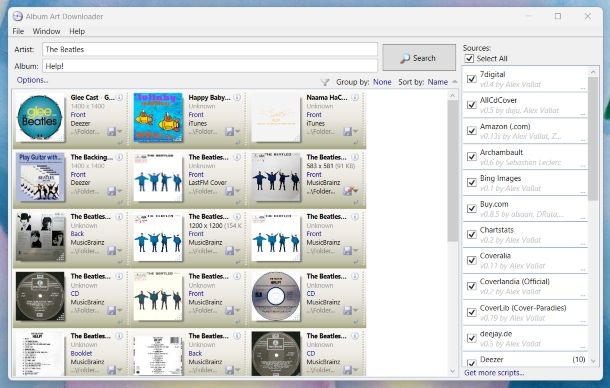Click info icon on The Backing result
Image resolution: width=610 pixels, height=388 pixels.
(120, 157)
